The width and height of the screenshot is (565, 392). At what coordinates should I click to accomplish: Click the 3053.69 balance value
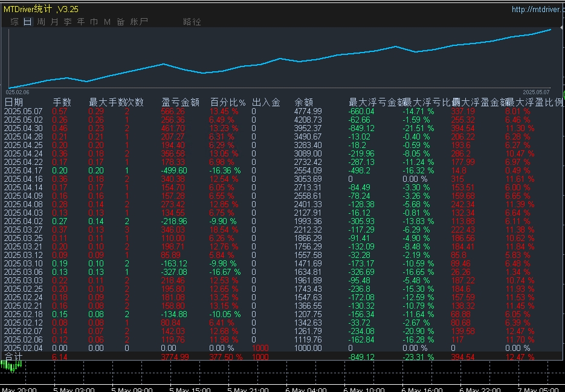pos(308,179)
